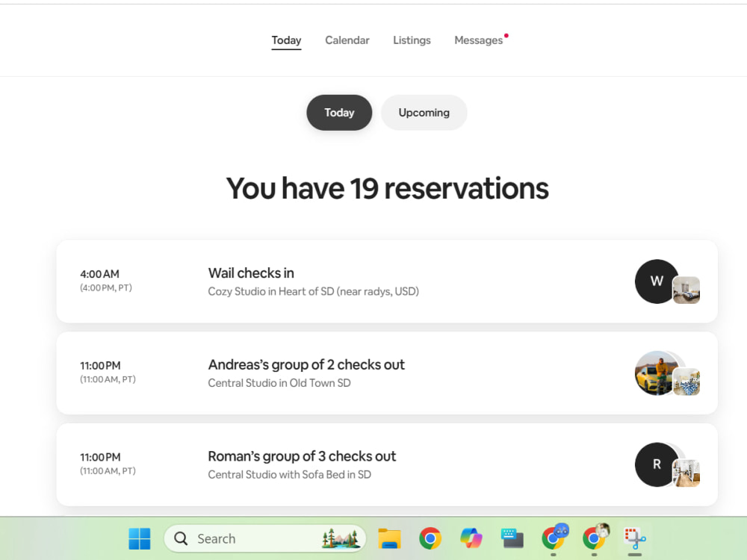Open the Today tab in top navigation

(x=286, y=40)
